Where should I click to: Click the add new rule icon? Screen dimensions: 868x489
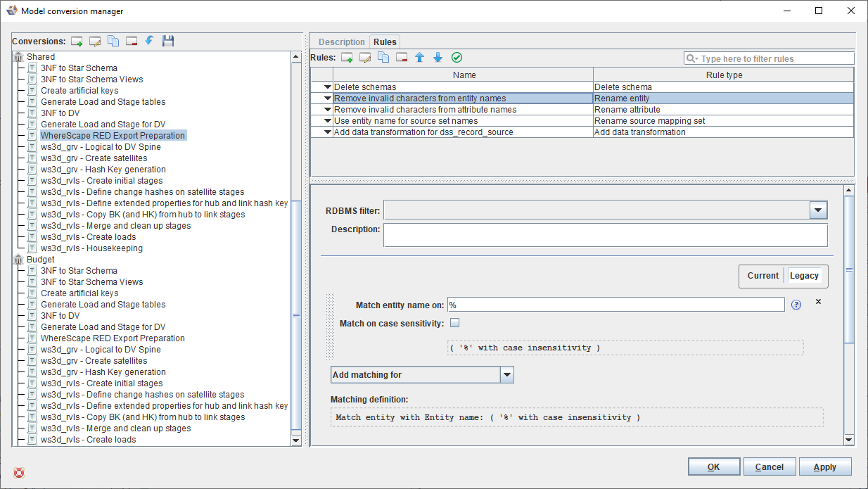pyautogui.click(x=347, y=58)
